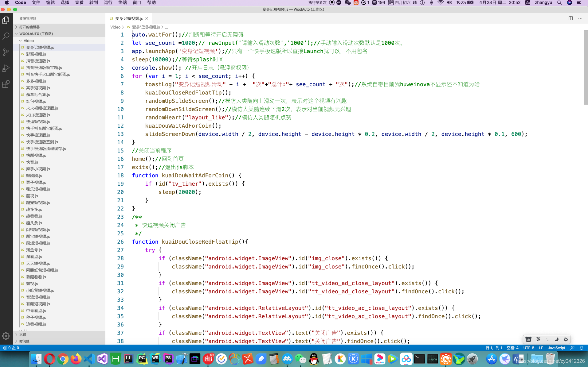Viewport: 588px width, 367px height.
Task: Open Terminal from the Dock
Action: (419, 359)
